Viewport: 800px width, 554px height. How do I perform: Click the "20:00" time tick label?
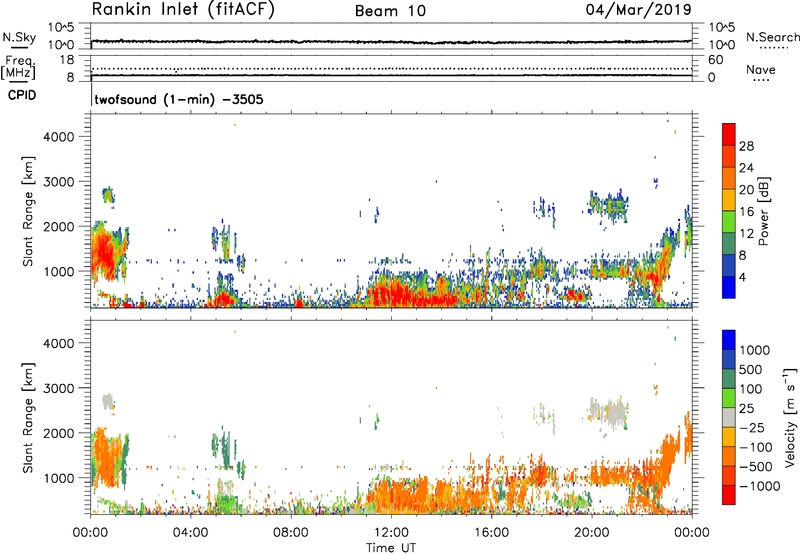[592, 533]
